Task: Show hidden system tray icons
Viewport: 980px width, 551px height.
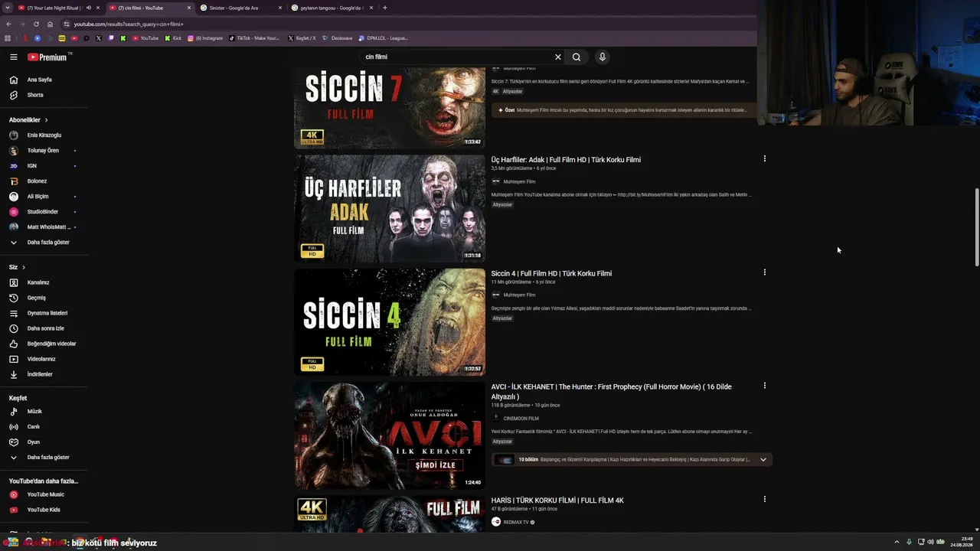Action: click(x=897, y=542)
